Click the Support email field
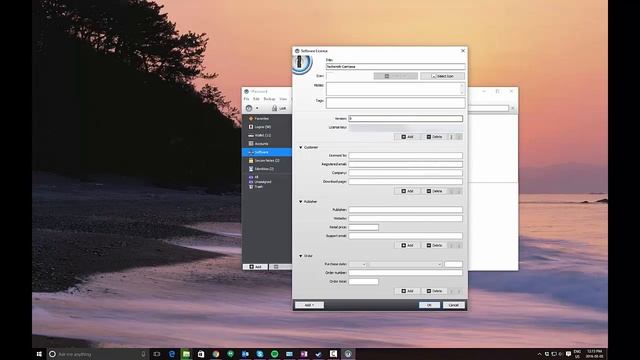This screenshot has height=360, width=640. pos(405,236)
